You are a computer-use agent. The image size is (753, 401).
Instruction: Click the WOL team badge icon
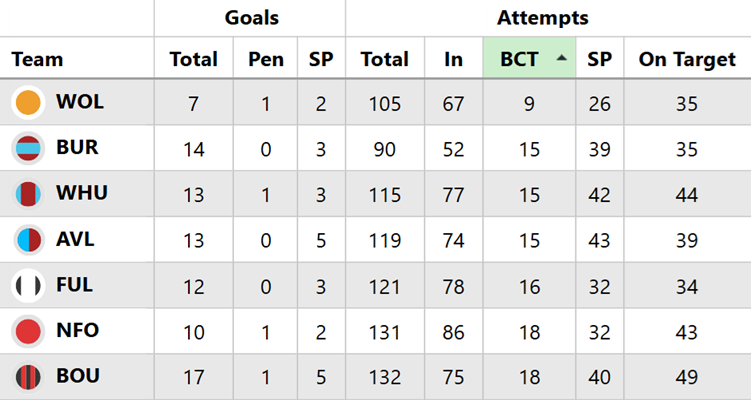28,103
